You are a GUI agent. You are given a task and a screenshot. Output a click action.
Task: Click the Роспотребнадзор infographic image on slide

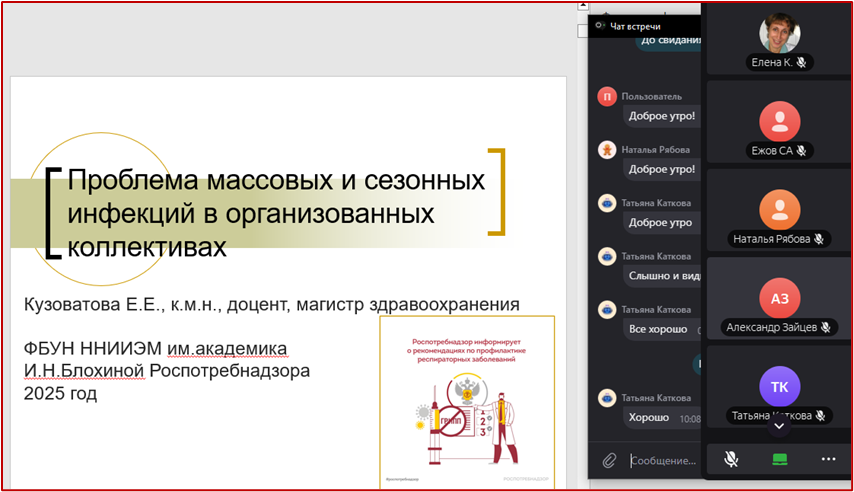[x=467, y=402]
